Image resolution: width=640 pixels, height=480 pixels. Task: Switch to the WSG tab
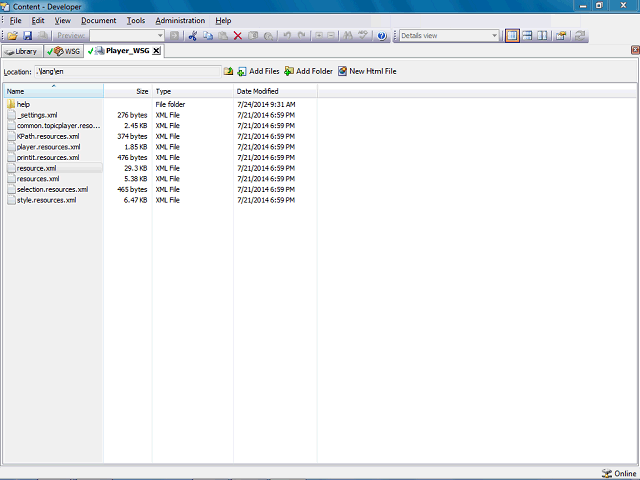64,51
